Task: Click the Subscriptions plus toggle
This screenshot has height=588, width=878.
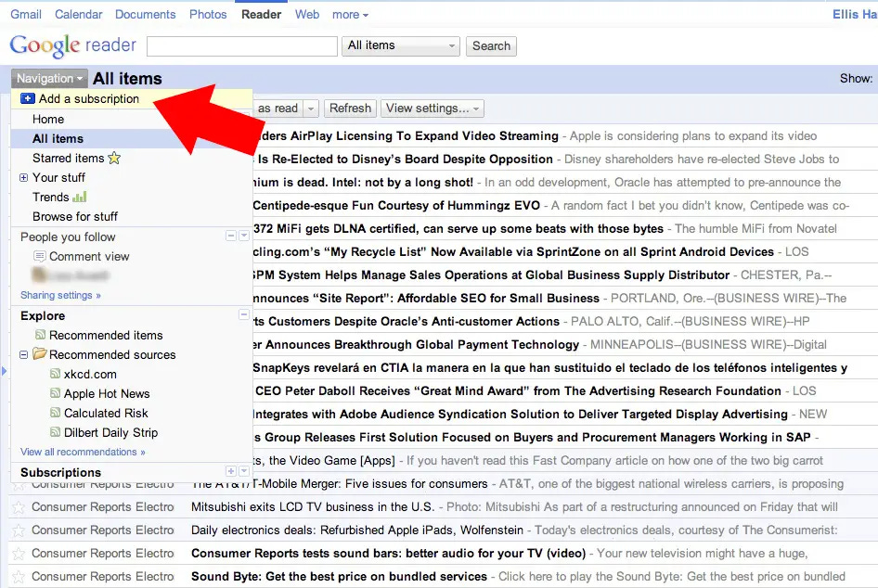Action: coord(231,471)
